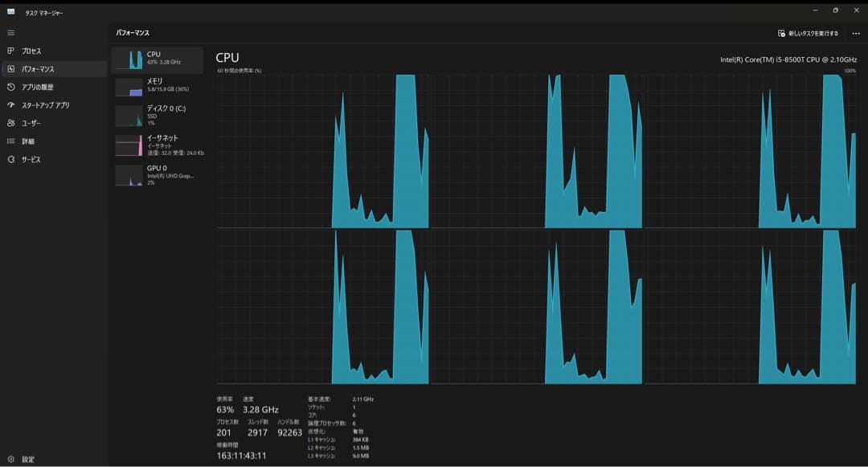The image size is (868, 467).
Task: Toggle the hamburger navigation menu
Action: click(x=11, y=33)
